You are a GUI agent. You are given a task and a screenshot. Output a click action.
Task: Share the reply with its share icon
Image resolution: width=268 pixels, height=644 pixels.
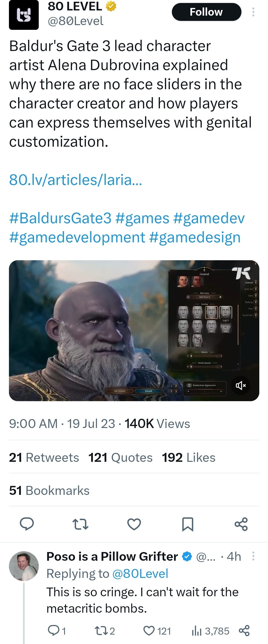point(244,631)
